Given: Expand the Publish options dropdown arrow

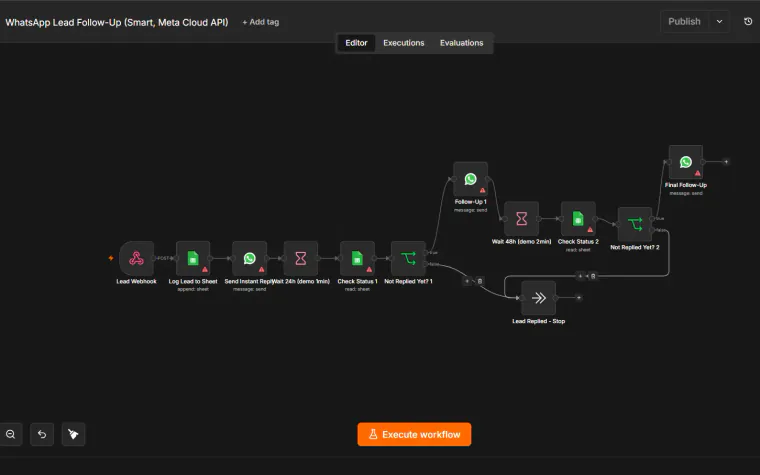Looking at the screenshot, I should pos(719,21).
